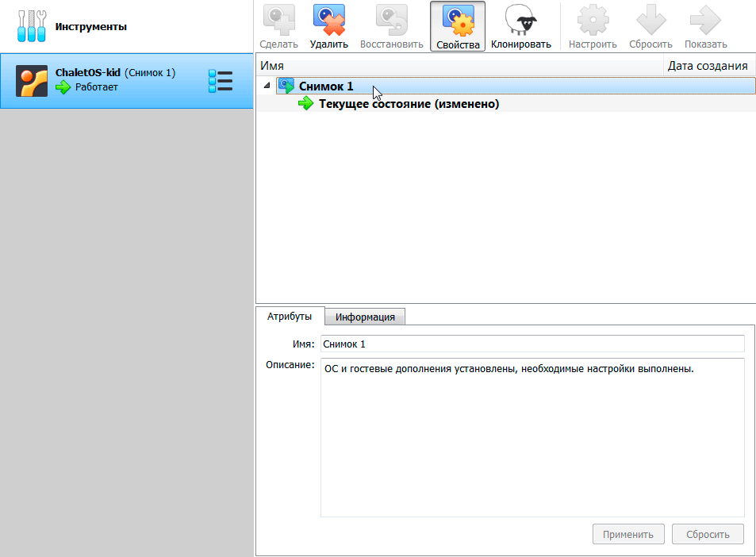Select the ChaletOS-kid virtual machine entry
The image size is (756, 557).
126,81
